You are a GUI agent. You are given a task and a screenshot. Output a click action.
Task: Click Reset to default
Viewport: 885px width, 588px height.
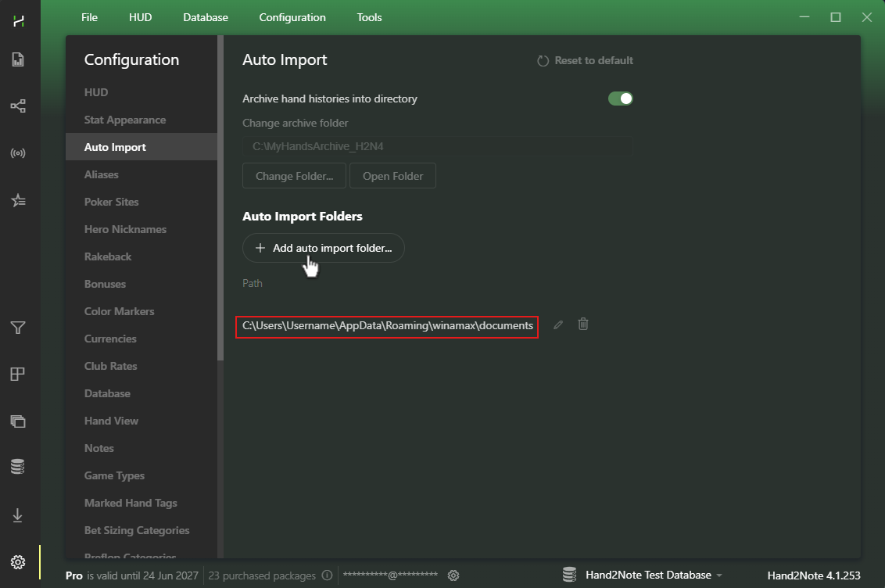pyautogui.click(x=585, y=60)
